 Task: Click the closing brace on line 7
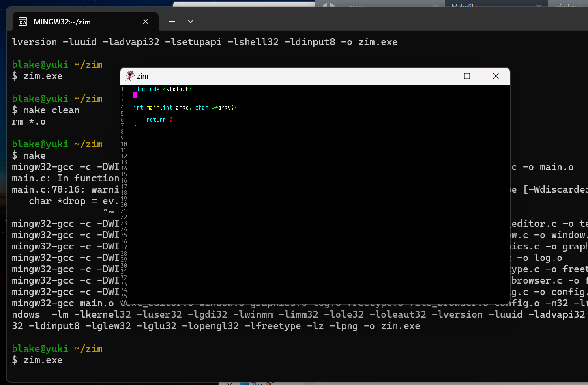click(135, 126)
